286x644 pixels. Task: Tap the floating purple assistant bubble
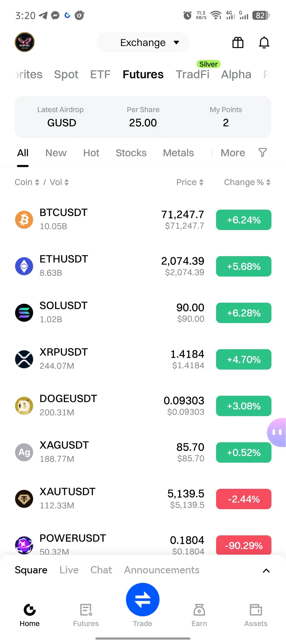pyautogui.click(x=277, y=433)
